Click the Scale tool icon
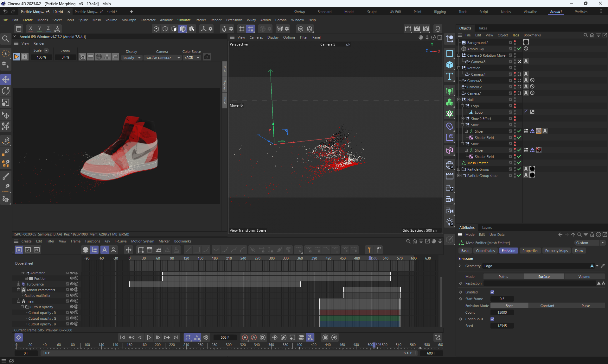This screenshot has height=364, width=608. tap(6, 103)
